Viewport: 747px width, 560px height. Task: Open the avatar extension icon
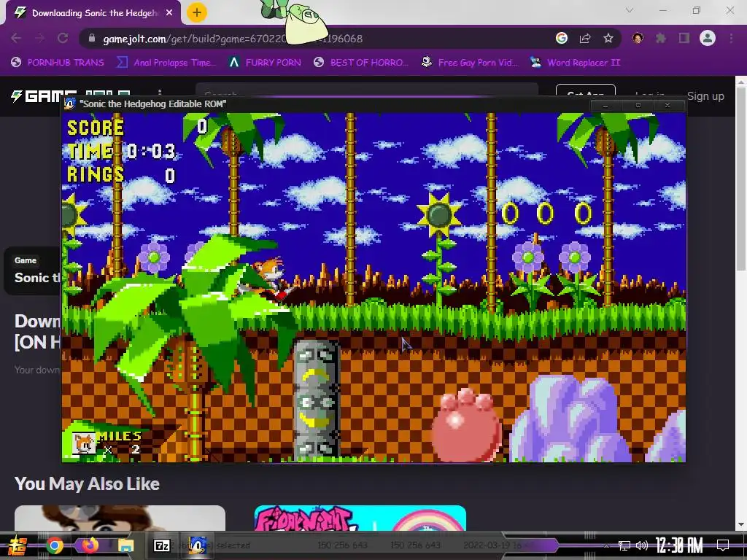click(638, 38)
